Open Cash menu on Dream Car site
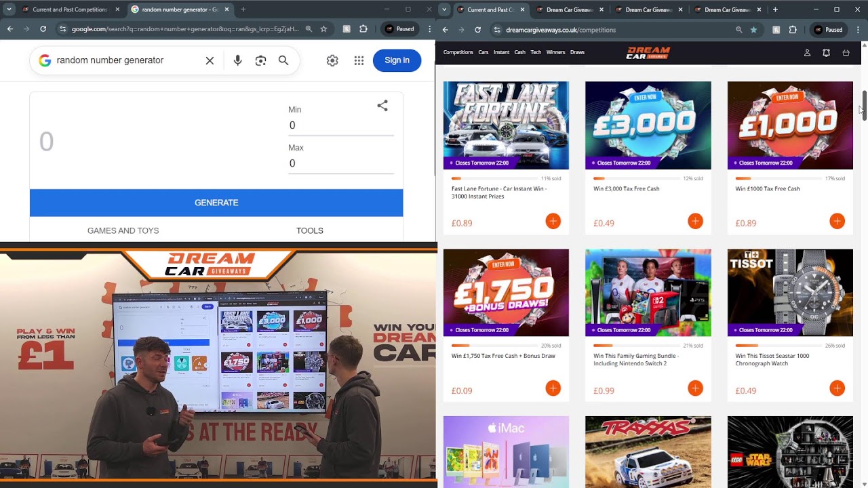The image size is (868, 488). 519,52
